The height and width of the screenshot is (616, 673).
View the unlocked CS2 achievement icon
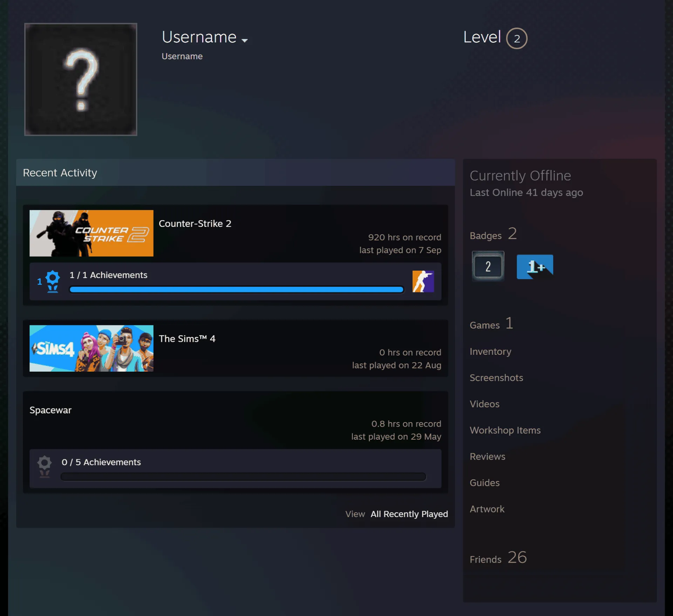pyautogui.click(x=423, y=281)
